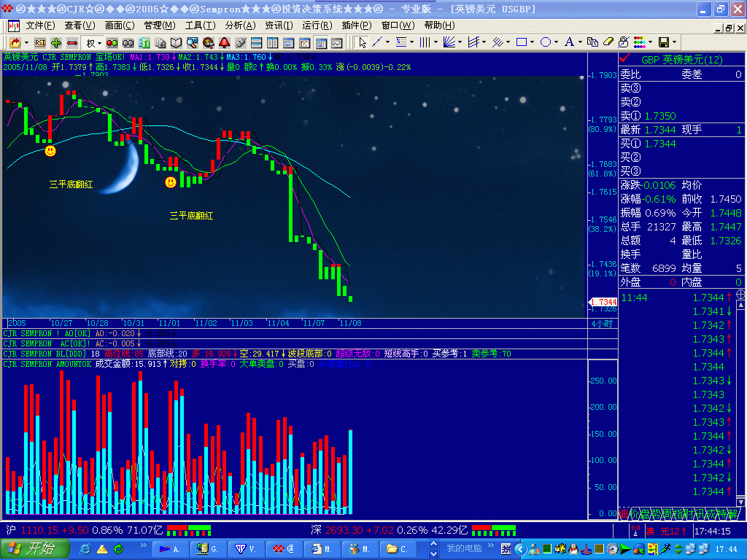Viewport: 747px width, 560px height.
Task: Expand dropdown arrow next to rectangle tool
Action: (532, 42)
